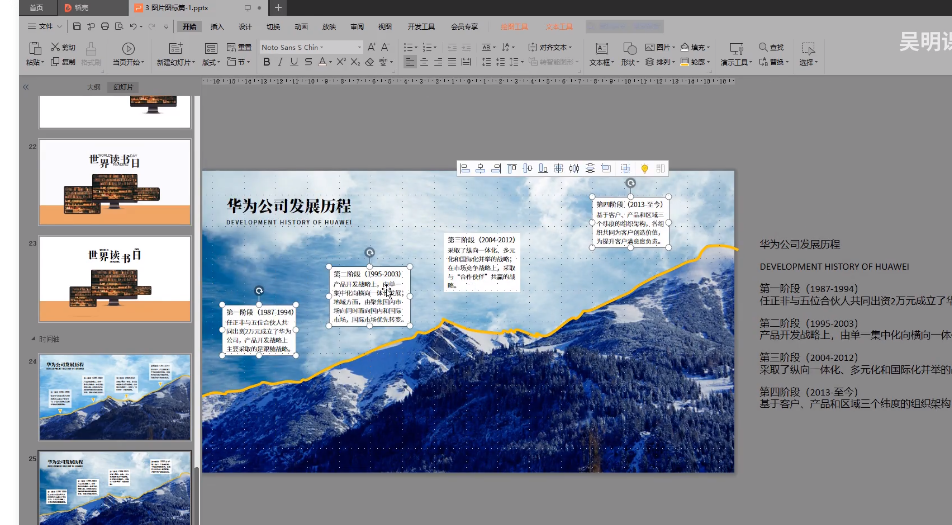Toggle justified text alignment
The height and width of the screenshot is (525, 952).
pyautogui.click(x=452, y=62)
